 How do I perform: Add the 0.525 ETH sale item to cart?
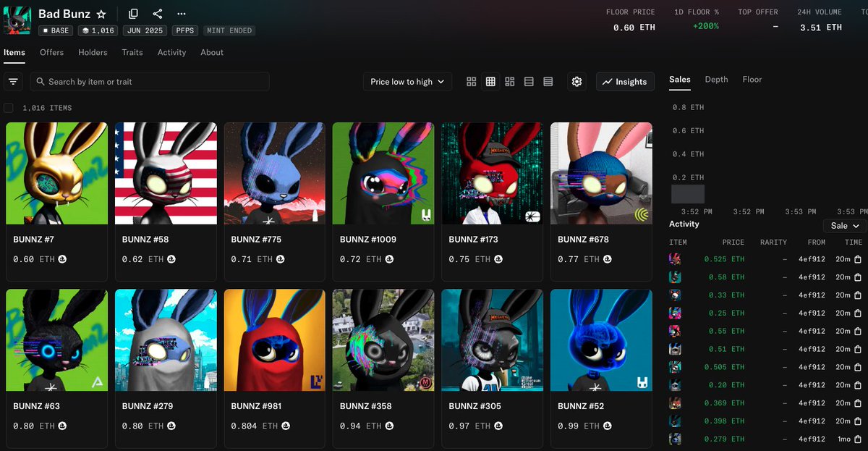[858, 259]
